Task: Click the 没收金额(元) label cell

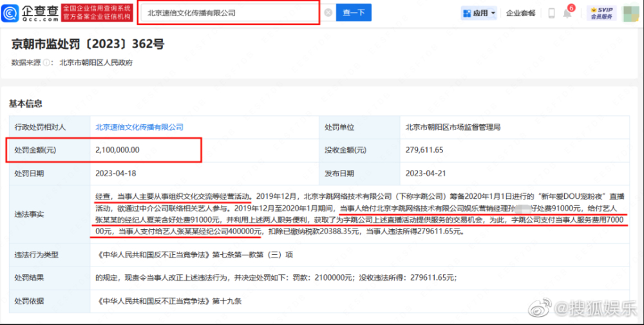Action: pos(359,150)
